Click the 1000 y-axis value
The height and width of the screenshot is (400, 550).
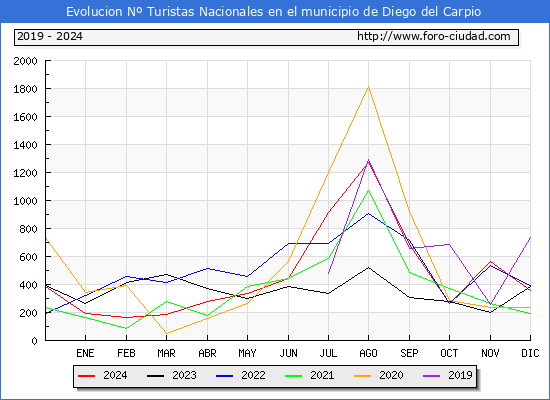pyautogui.click(x=25, y=201)
